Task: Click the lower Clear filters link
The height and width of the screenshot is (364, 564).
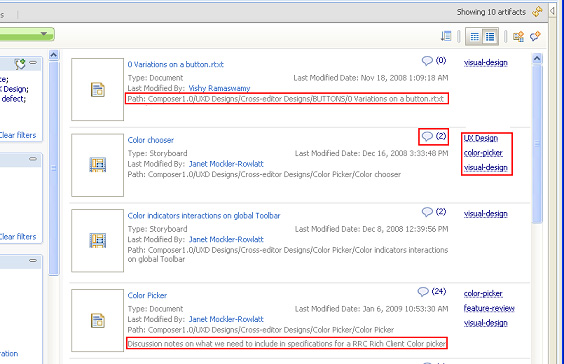Action: [18, 237]
